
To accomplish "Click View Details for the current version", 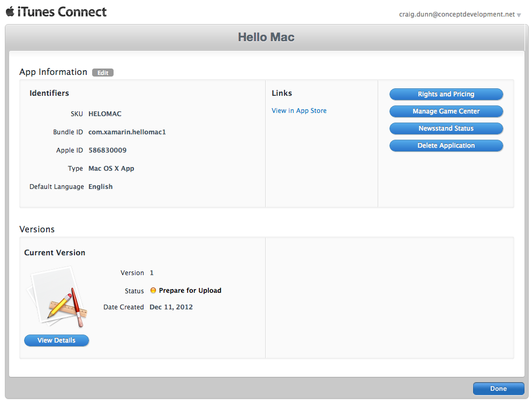I will click(56, 340).
